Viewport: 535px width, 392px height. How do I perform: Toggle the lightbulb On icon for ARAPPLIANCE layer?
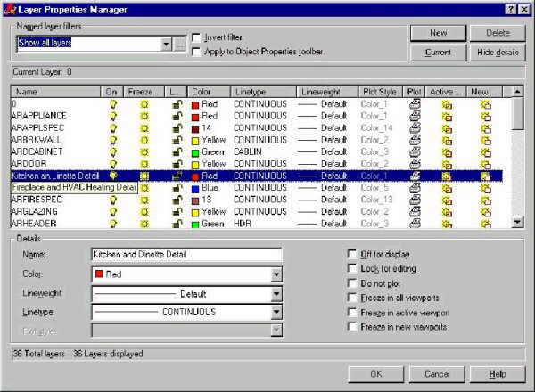pyautogui.click(x=113, y=116)
